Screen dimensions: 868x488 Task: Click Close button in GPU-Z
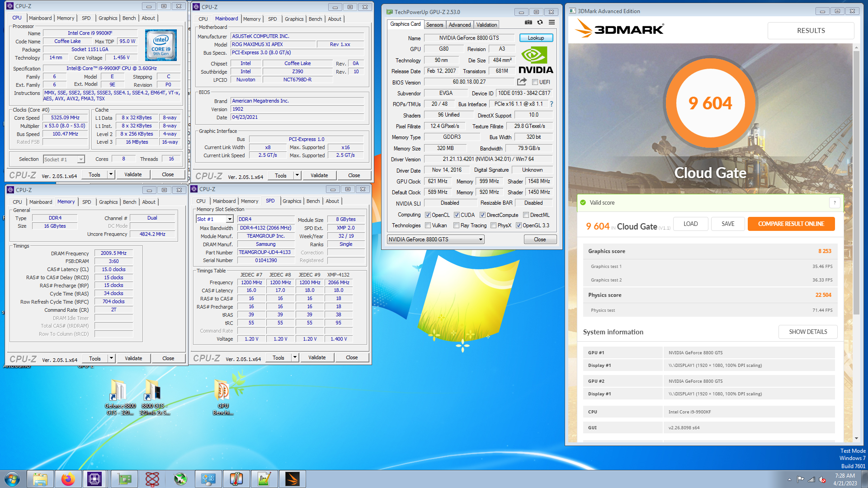(x=540, y=239)
